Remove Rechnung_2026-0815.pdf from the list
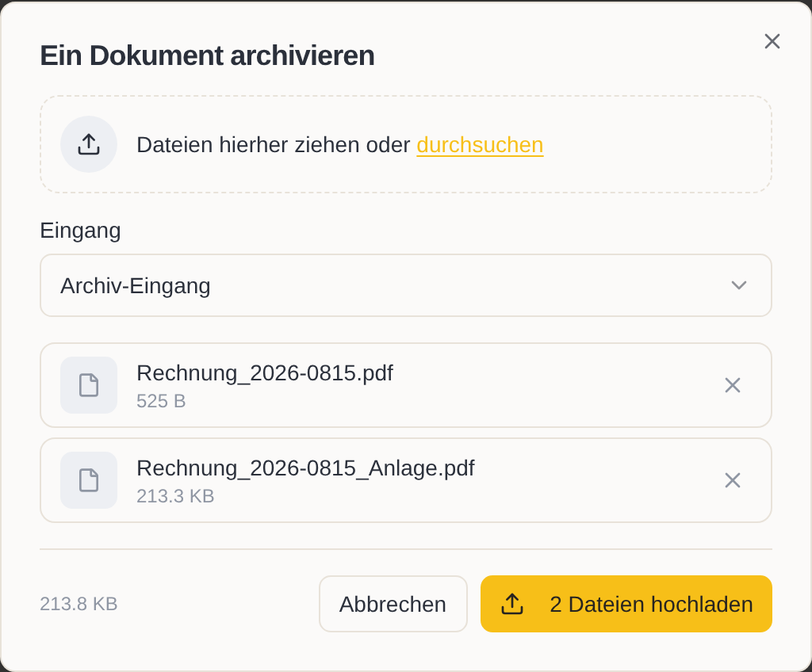The height and width of the screenshot is (672, 812). point(732,385)
